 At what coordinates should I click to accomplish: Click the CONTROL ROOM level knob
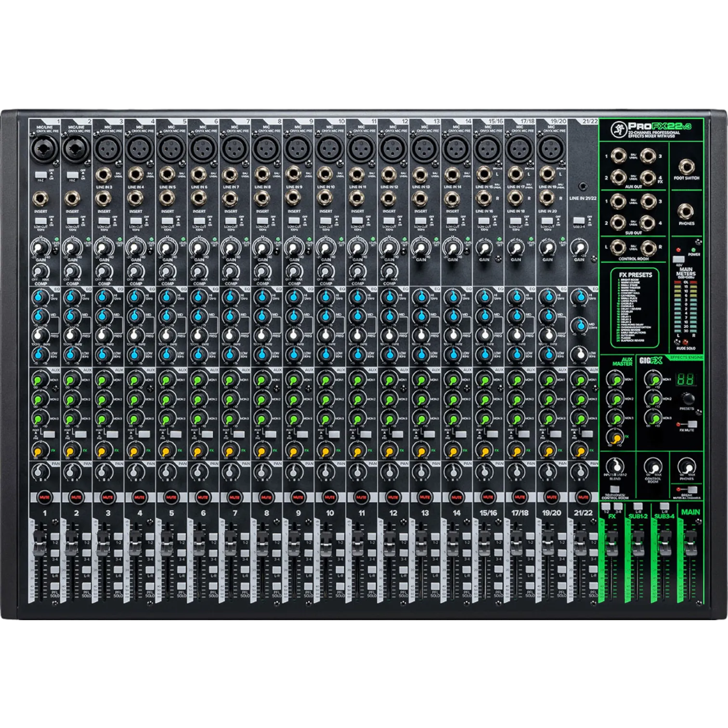click(652, 467)
